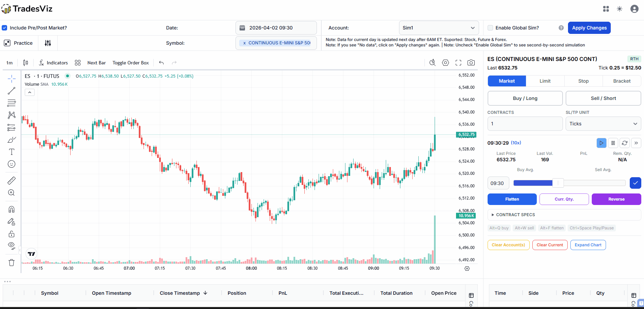Switch to the Bracket order tab

pos(622,81)
